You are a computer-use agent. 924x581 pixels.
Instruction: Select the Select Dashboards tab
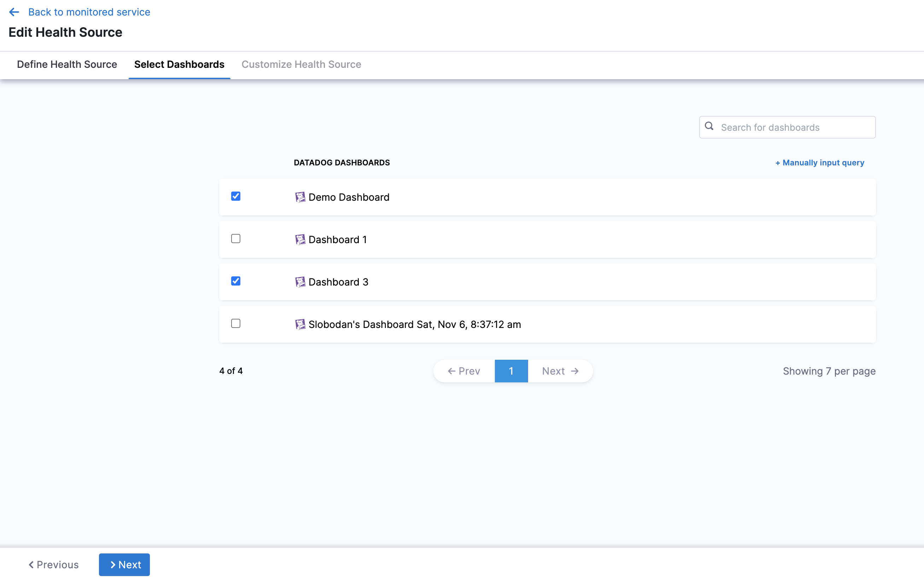[179, 64]
